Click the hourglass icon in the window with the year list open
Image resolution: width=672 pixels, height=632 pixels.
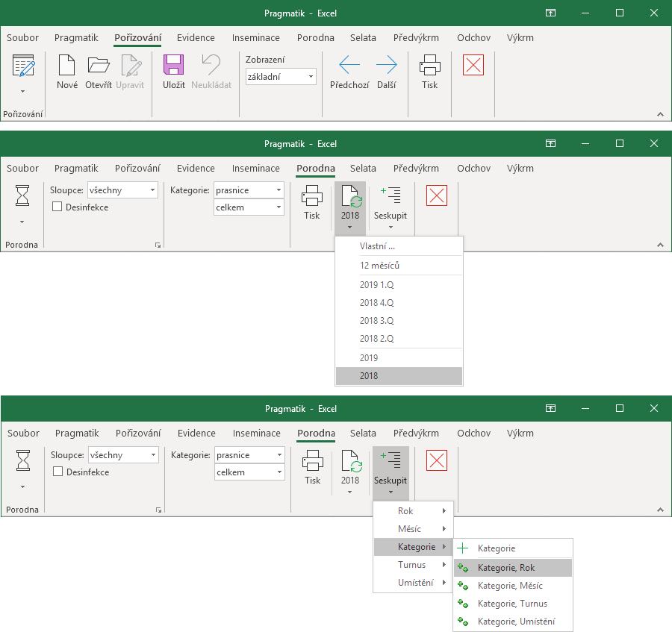coord(22,195)
